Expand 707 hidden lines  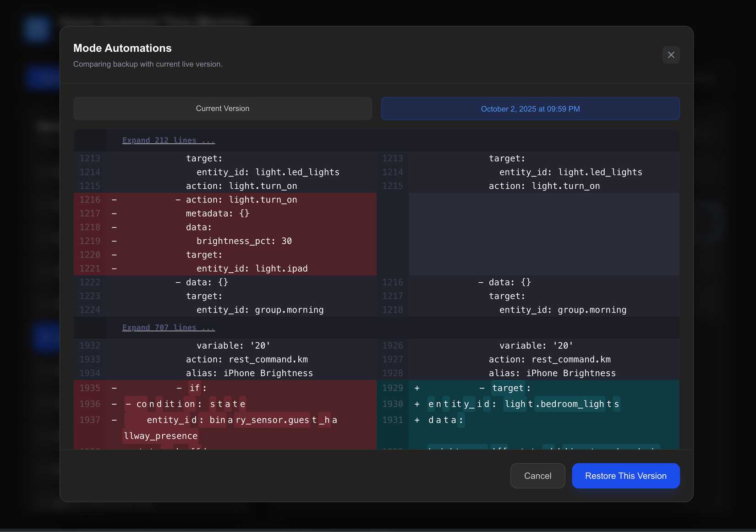coord(168,328)
